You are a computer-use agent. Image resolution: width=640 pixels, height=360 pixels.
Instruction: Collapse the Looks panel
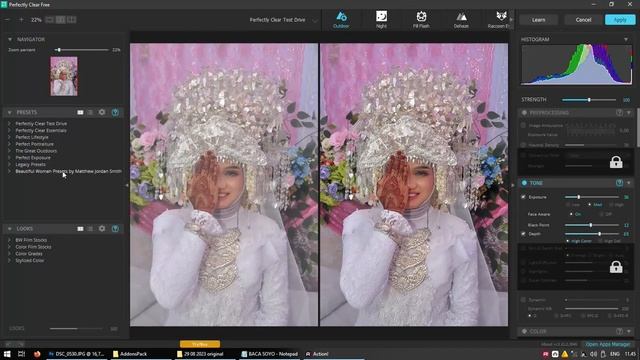coord(10,229)
